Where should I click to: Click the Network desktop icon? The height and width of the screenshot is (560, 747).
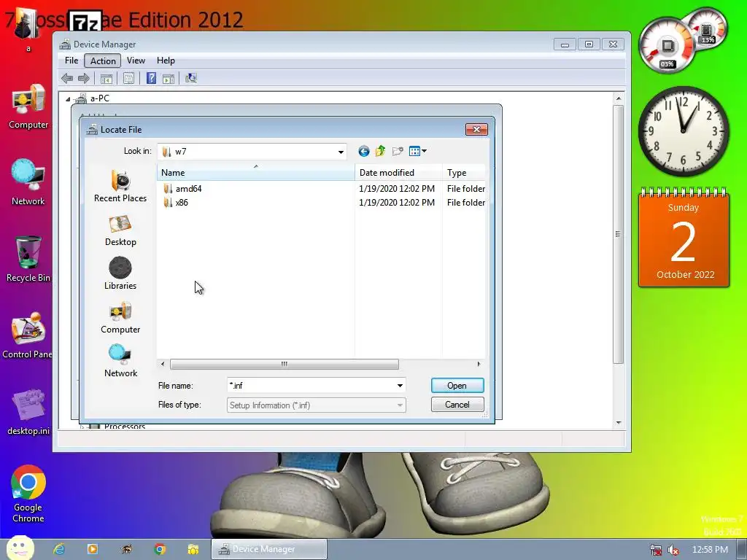[28, 182]
